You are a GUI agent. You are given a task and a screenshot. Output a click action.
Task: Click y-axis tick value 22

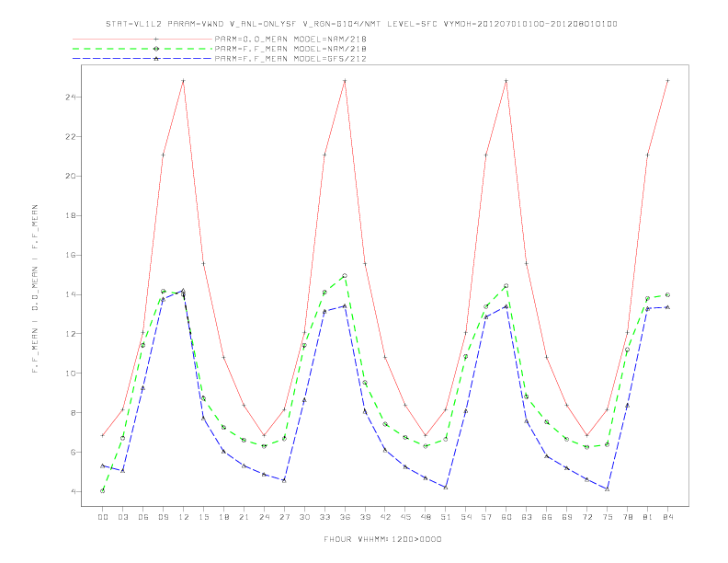(x=71, y=136)
